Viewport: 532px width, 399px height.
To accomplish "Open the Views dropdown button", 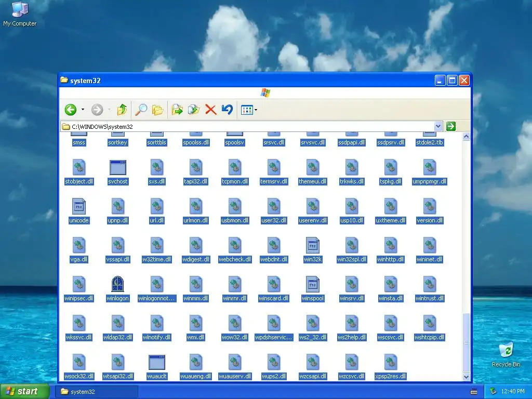I will tap(249, 110).
